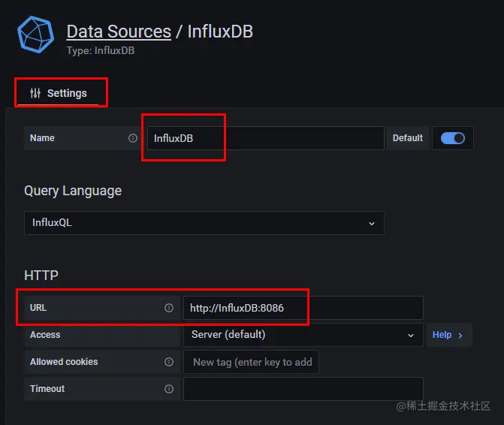This screenshot has height=425, width=504.
Task: Click the Query Language heading
Action: click(73, 191)
